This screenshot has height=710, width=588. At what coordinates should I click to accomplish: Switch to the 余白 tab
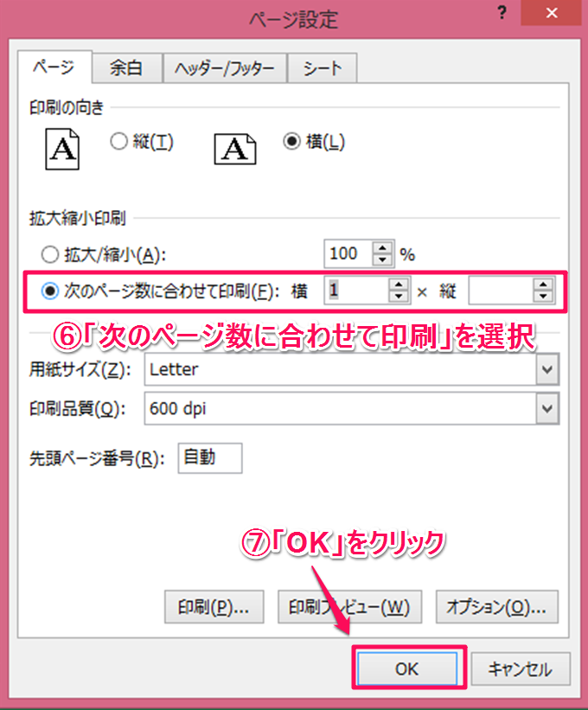[126, 68]
